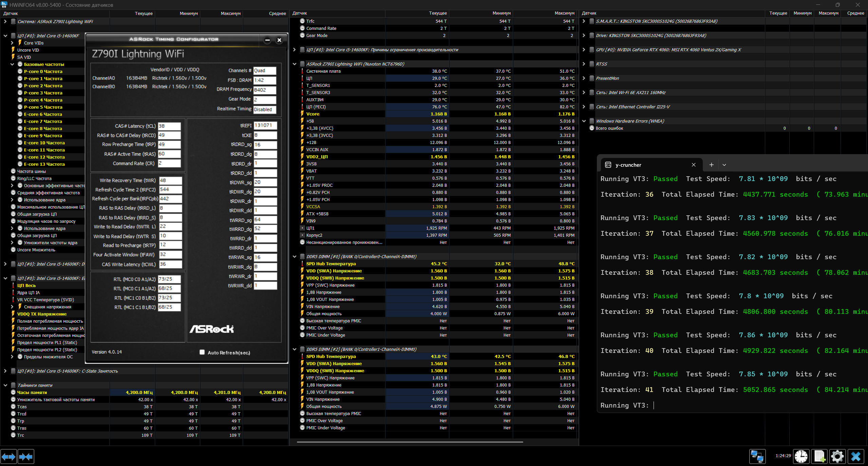Open new terminal tab with plus
Screen dimensions: 868x466
coord(711,165)
